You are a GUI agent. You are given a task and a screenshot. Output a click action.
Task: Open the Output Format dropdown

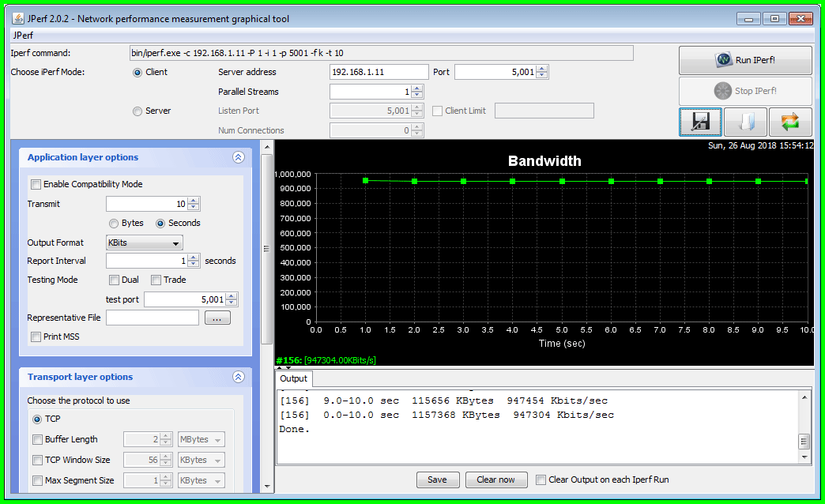tap(145, 243)
